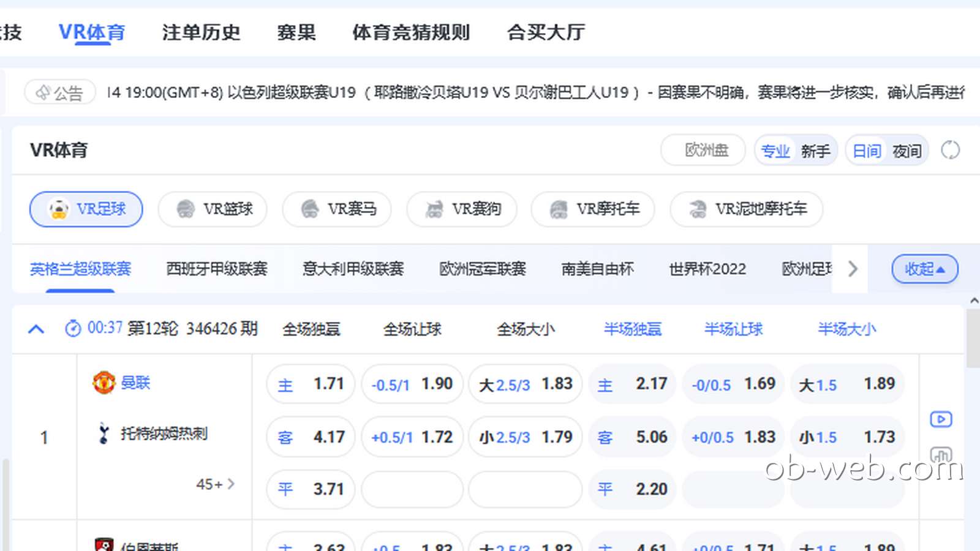
Task: Bet on half-time home win 2.17
Action: 632,384
